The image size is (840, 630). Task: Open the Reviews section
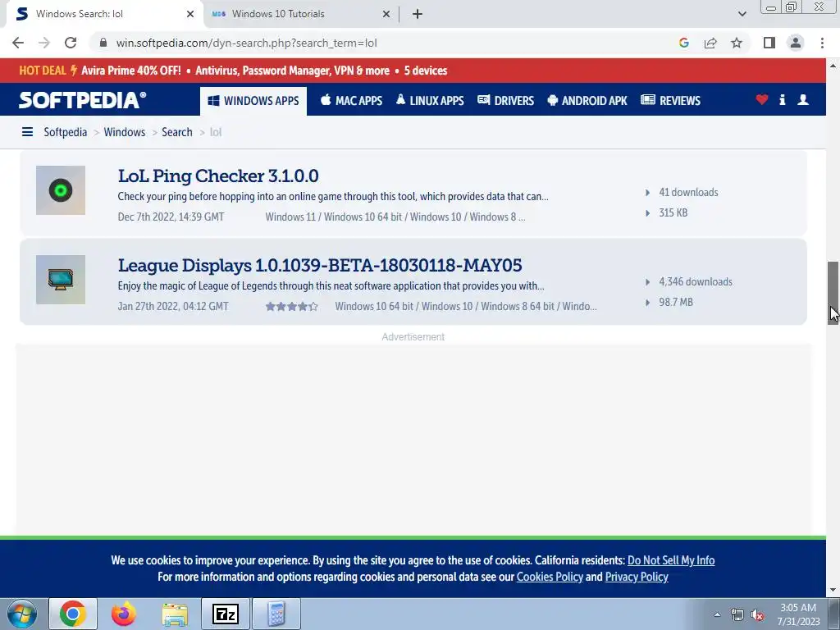point(671,101)
